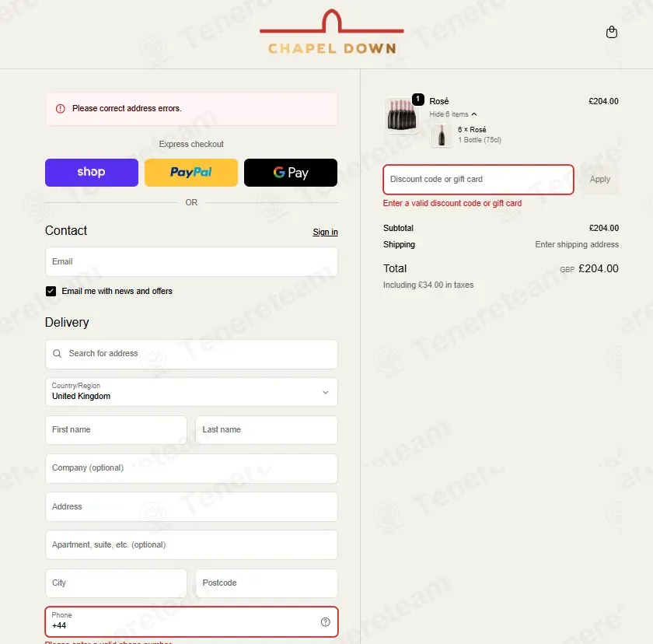
Task: Click the 'Please correct address errors.' message
Action: coord(127,109)
